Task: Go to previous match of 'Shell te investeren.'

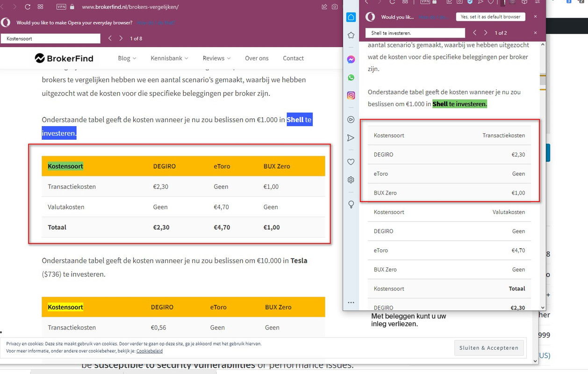Action: 474,33
